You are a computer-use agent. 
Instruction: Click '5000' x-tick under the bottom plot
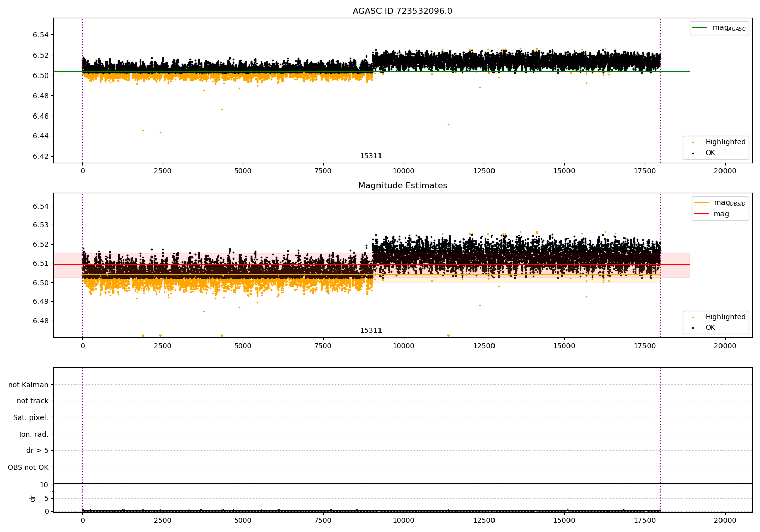[x=243, y=520]
